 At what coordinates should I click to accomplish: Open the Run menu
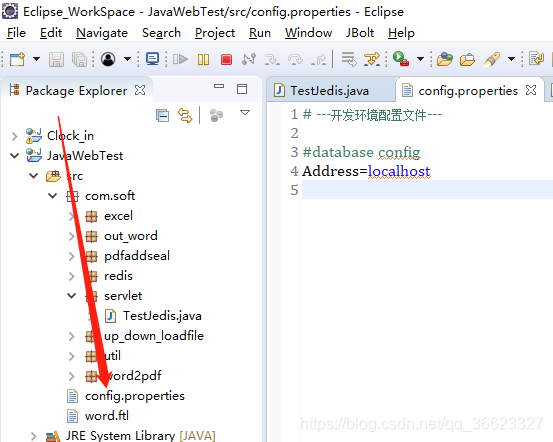(260, 33)
